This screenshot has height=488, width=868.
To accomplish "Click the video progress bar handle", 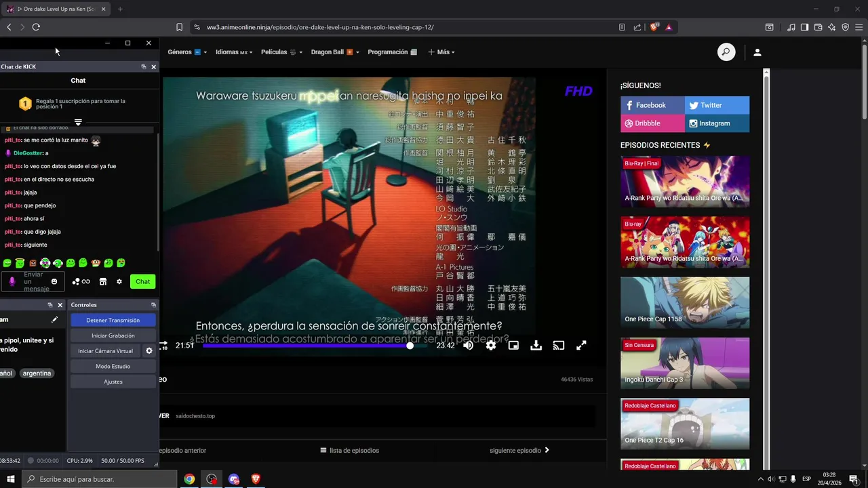I will pos(410,346).
